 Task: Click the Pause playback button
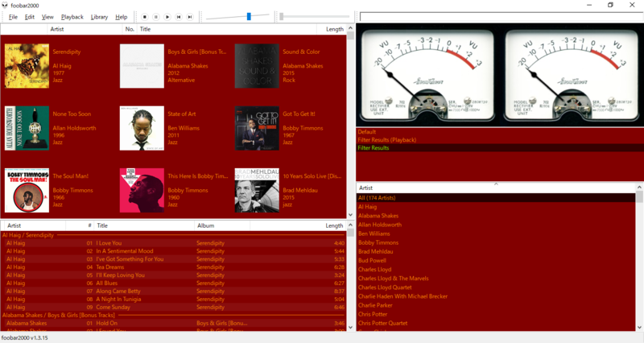pyautogui.click(x=156, y=17)
